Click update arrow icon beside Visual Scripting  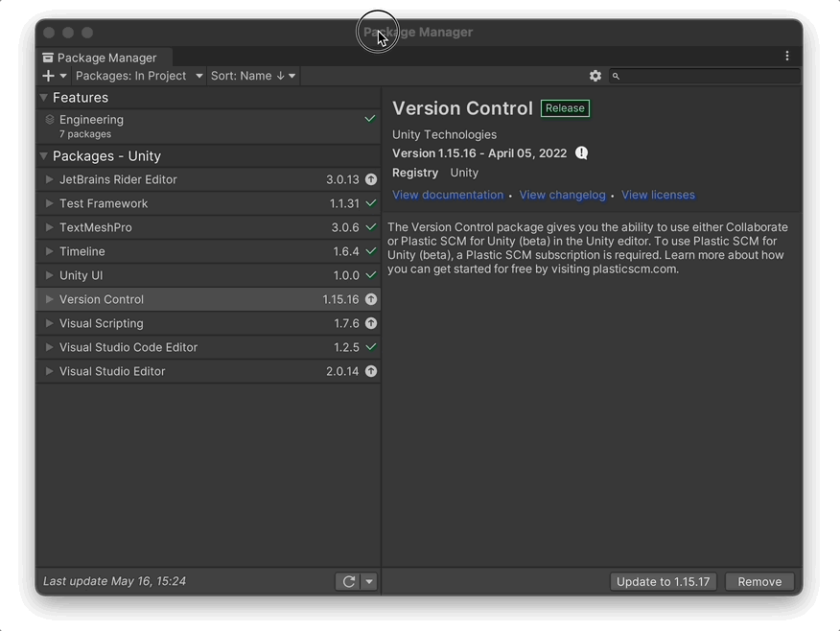tap(371, 323)
